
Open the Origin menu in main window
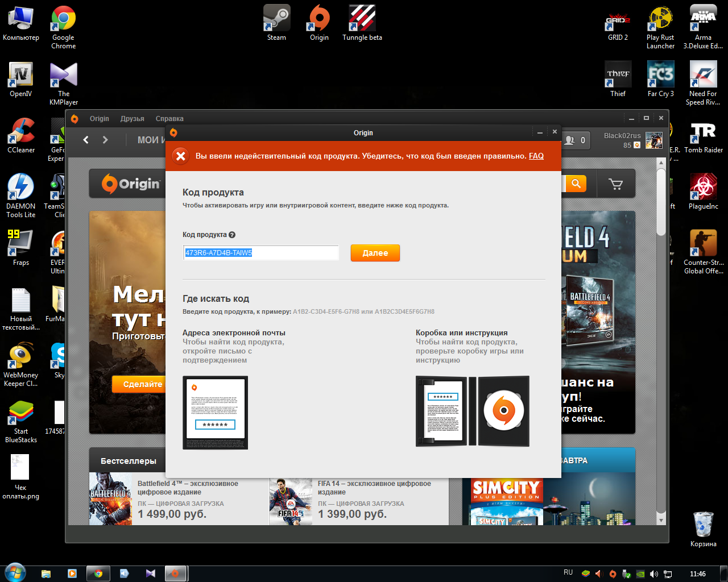99,119
